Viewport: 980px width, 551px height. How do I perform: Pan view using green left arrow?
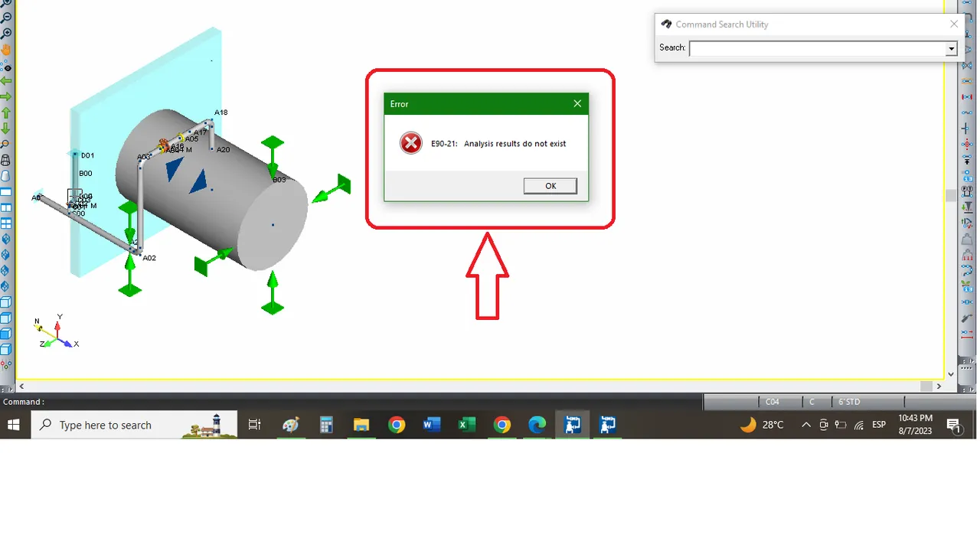point(6,81)
